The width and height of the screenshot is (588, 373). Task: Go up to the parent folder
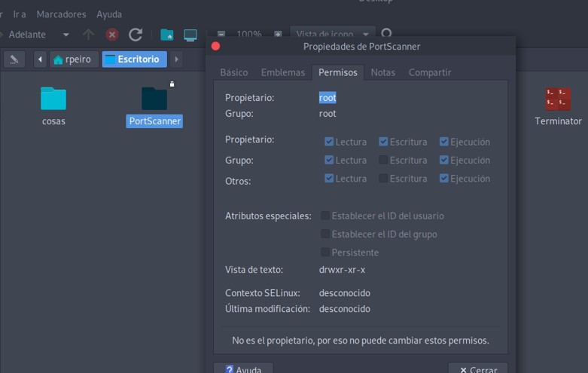click(88, 35)
